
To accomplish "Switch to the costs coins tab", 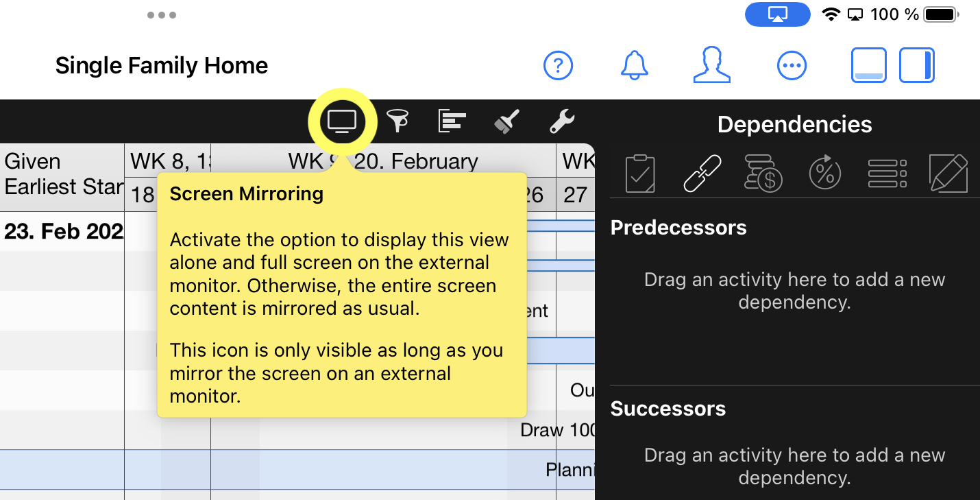I will [x=763, y=174].
